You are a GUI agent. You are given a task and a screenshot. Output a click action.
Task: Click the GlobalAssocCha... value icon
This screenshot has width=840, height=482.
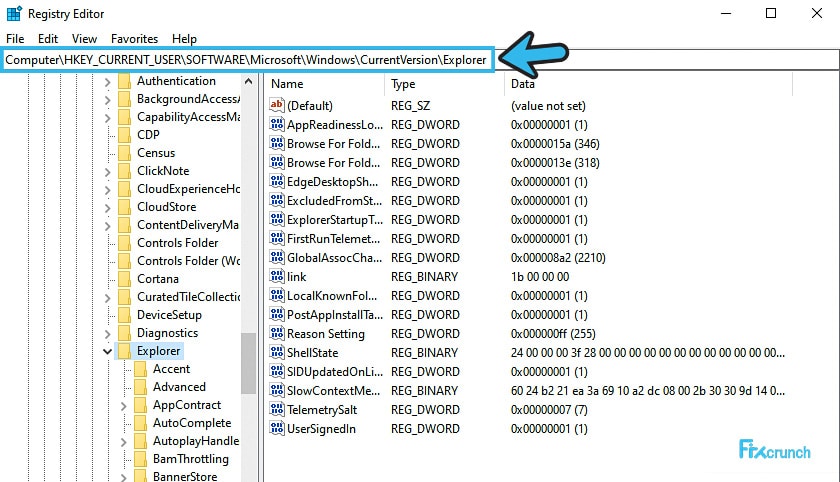pyautogui.click(x=276, y=258)
